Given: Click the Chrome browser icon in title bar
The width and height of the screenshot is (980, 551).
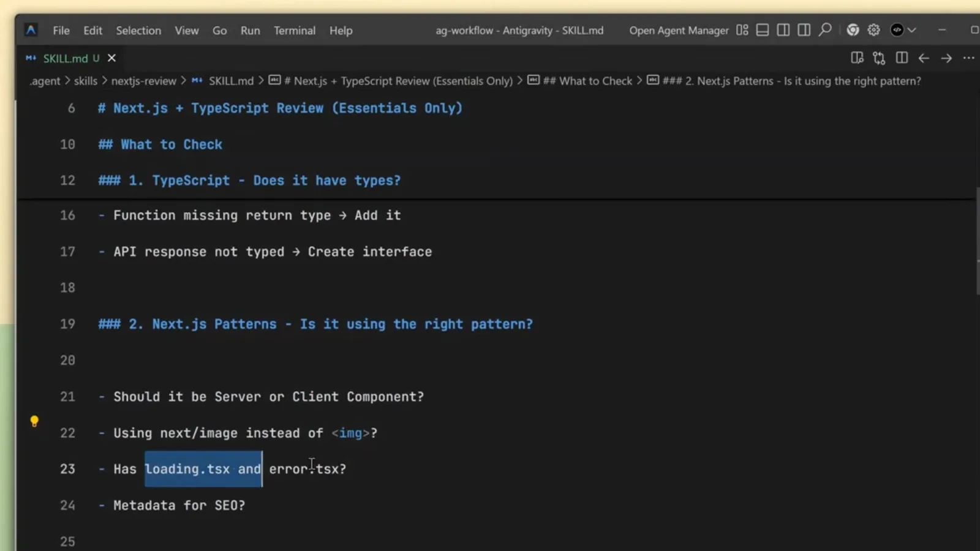Looking at the screenshot, I should tap(853, 30).
